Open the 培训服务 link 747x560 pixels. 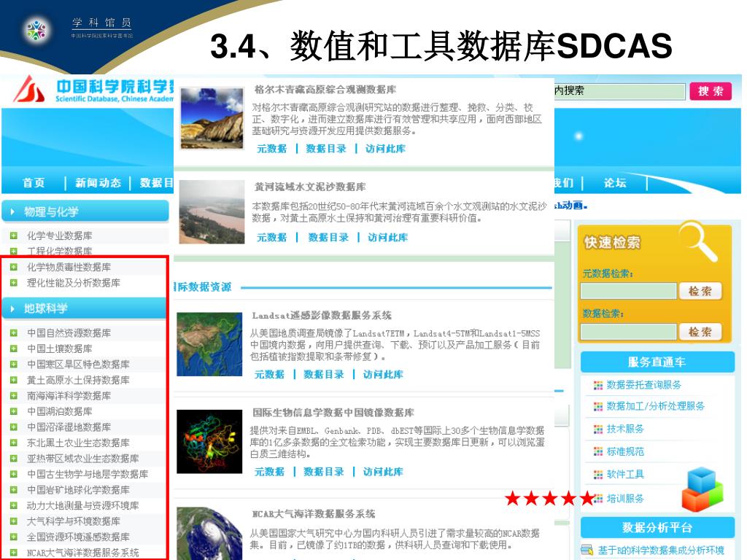(x=625, y=498)
